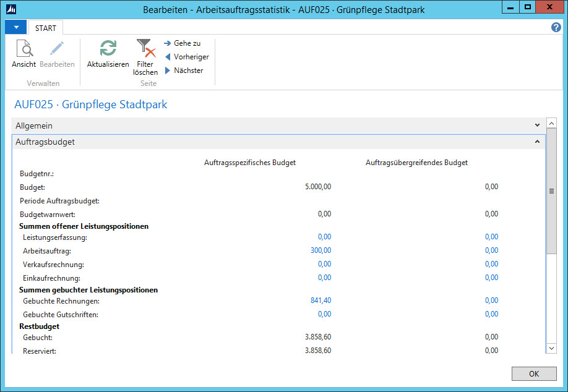Click Auftragsübergreifendes Budget column heading

coord(416,163)
